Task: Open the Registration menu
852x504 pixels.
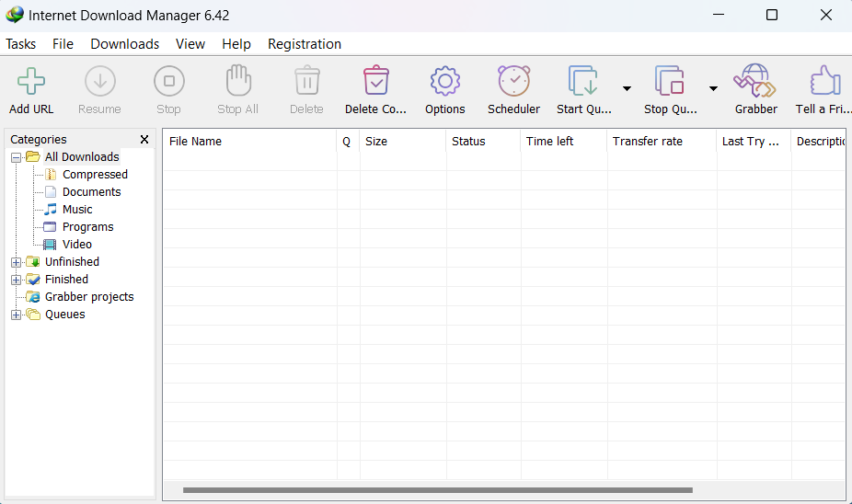Action: click(x=305, y=44)
